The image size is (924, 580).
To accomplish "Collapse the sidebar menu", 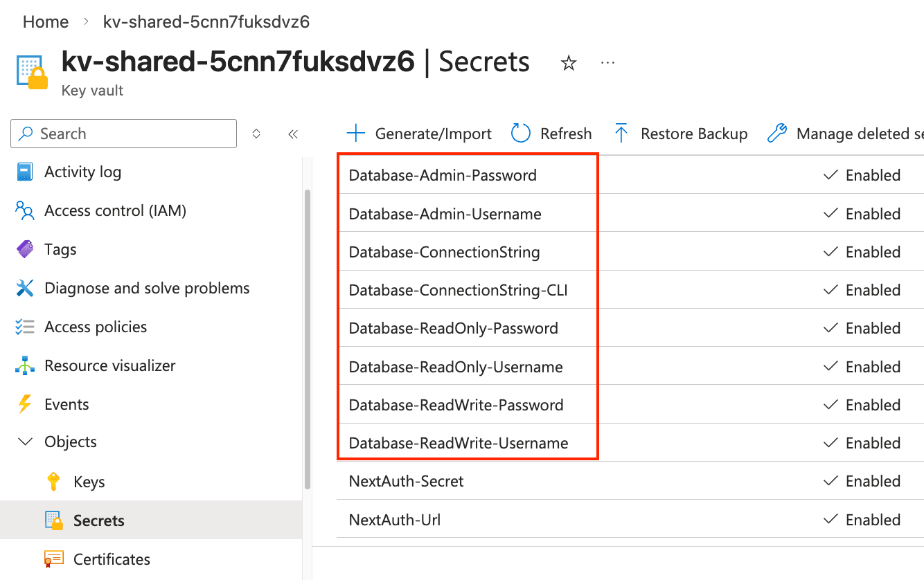I will pyautogui.click(x=293, y=134).
